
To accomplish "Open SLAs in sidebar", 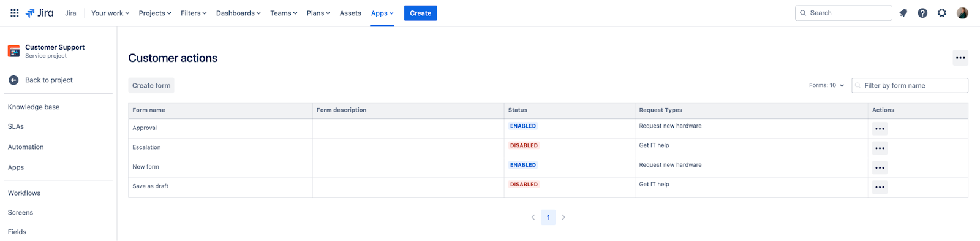I will point(16,126).
